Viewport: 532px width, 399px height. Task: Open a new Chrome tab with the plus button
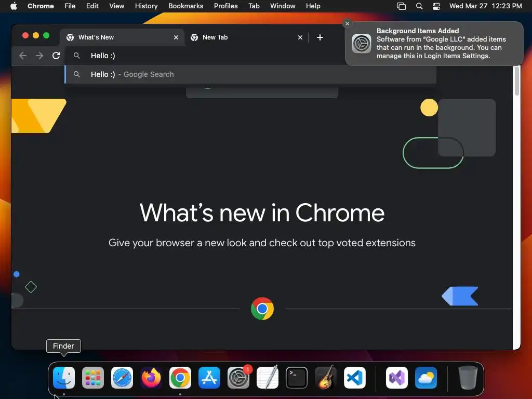320,37
